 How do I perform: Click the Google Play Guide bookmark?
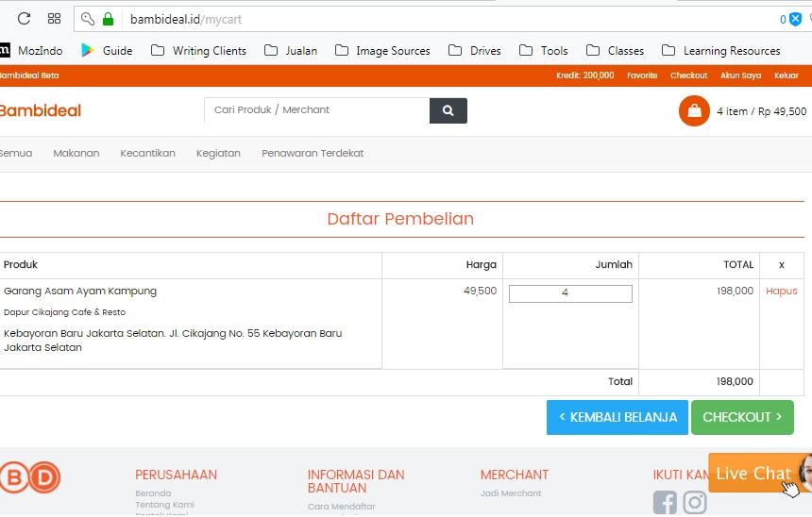[106, 51]
